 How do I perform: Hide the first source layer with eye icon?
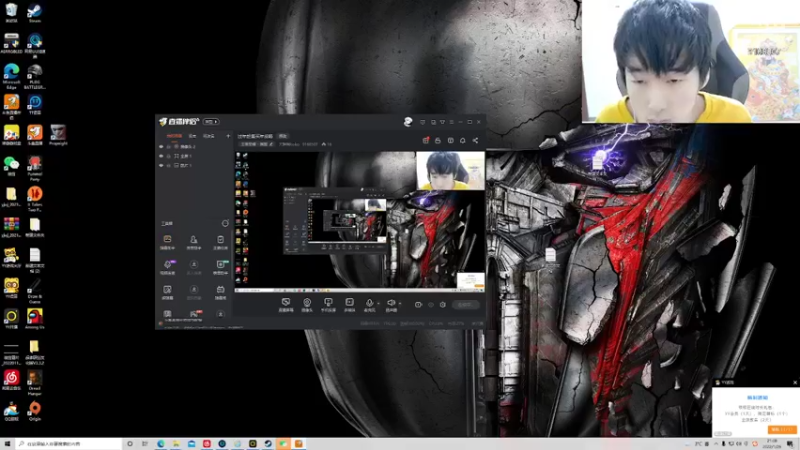tap(161, 147)
